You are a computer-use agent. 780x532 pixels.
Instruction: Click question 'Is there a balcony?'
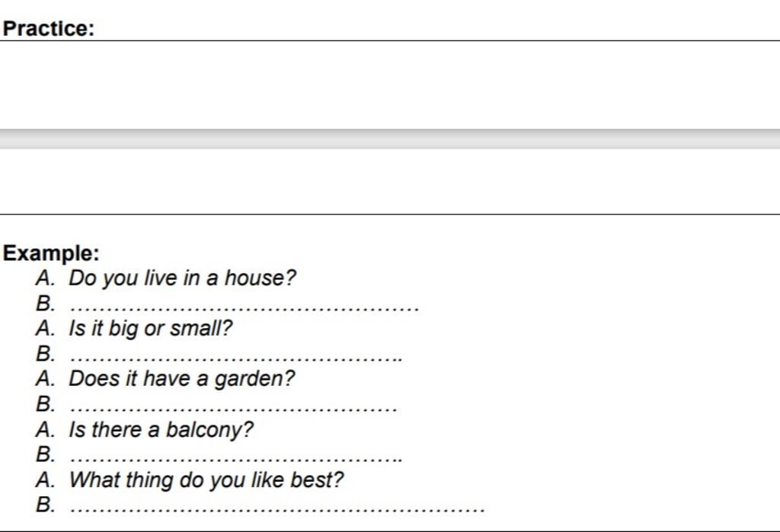pos(161,429)
